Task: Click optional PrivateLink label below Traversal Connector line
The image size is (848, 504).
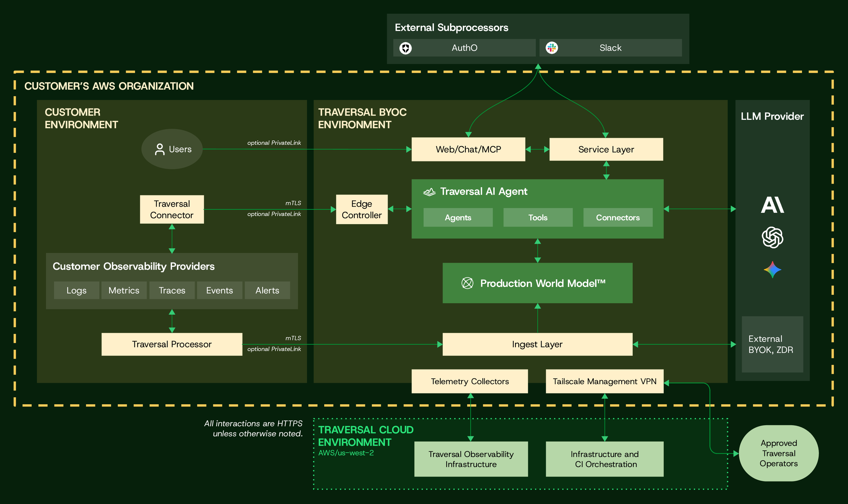Action: click(274, 214)
